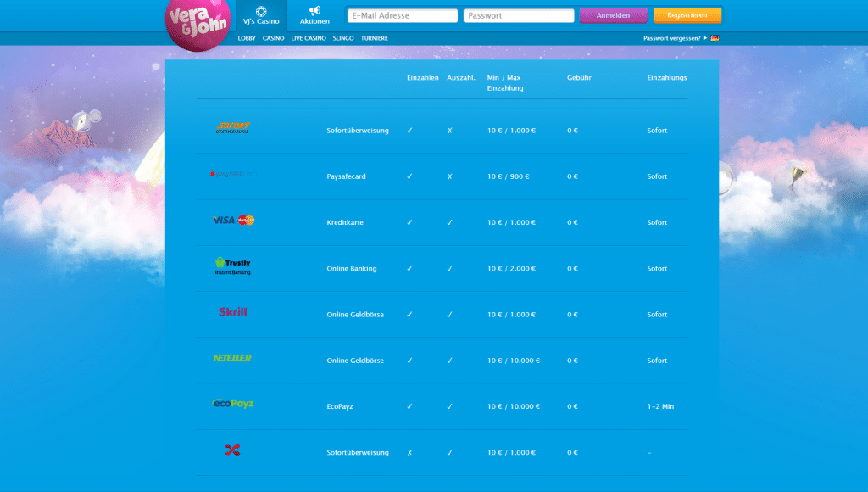Click the red crossed-arrows bank transfer logo
This screenshot has height=492, width=868.
click(232, 450)
